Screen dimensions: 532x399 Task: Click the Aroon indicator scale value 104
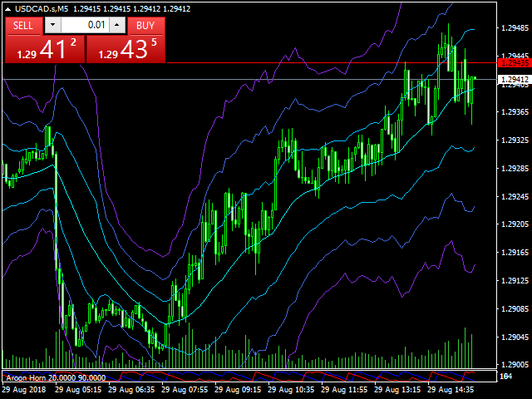506,377
